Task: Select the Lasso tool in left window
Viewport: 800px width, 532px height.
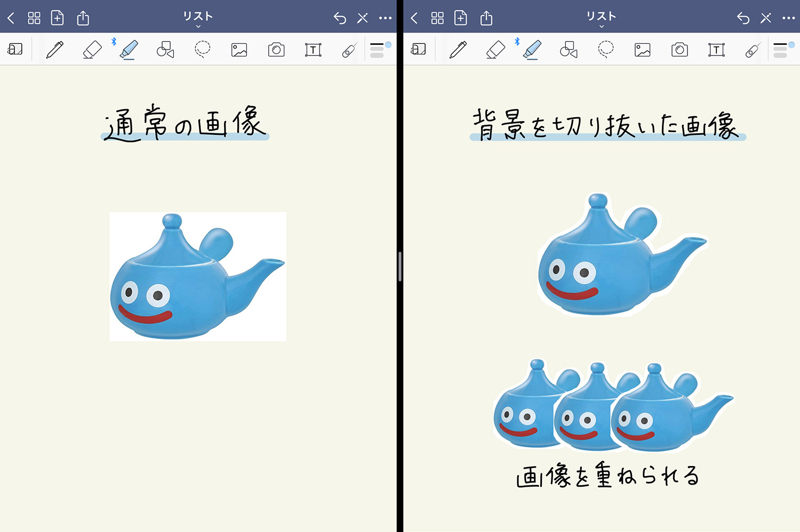Action: click(202, 50)
